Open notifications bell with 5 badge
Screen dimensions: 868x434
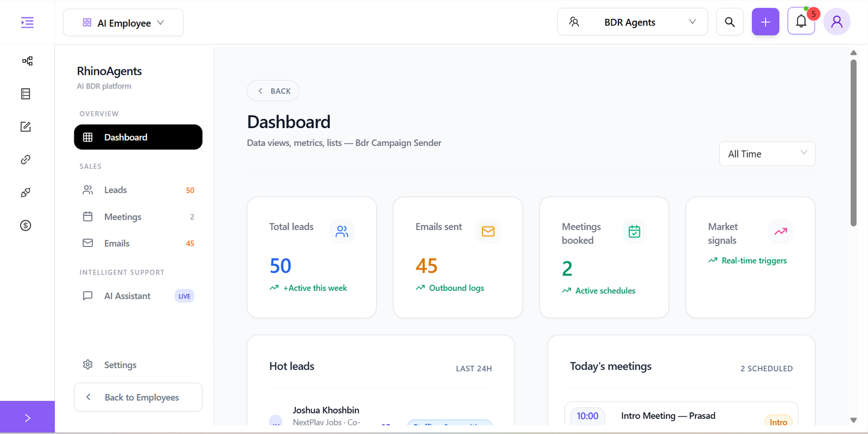click(801, 22)
